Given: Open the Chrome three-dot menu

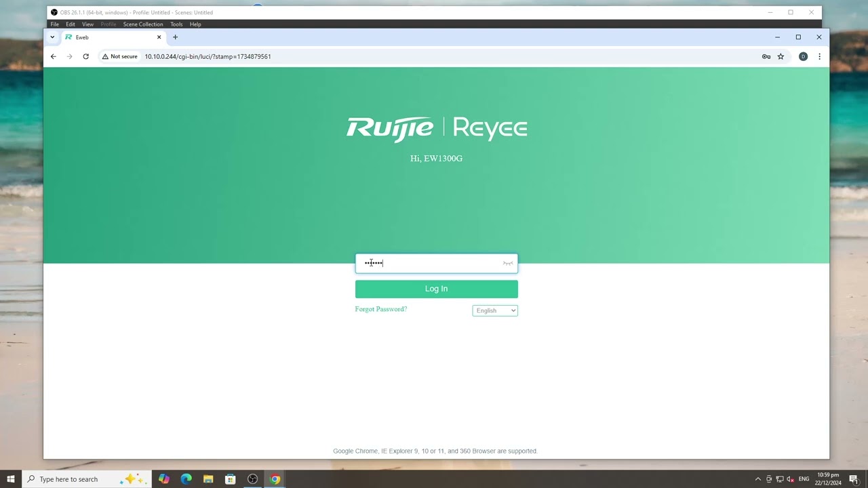Looking at the screenshot, I should 819,56.
